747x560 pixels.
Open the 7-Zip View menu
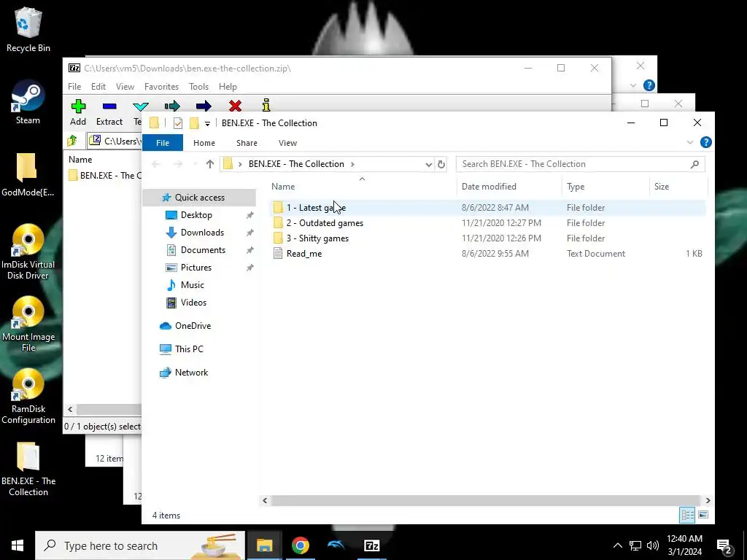pos(125,87)
